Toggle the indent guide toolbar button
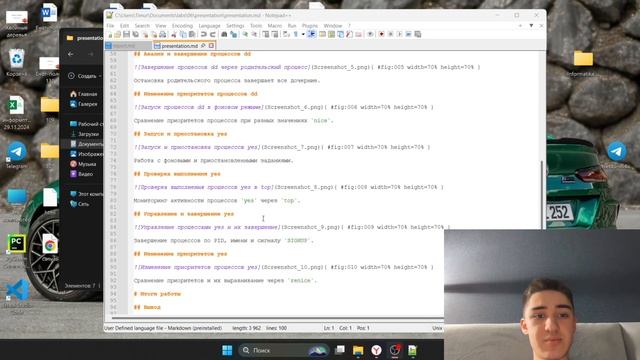 (x=311, y=34)
